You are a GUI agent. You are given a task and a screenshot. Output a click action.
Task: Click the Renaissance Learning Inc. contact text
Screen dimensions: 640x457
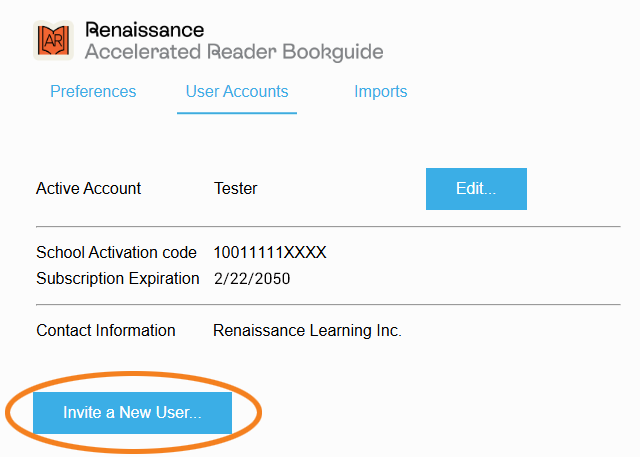(x=307, y=330)
